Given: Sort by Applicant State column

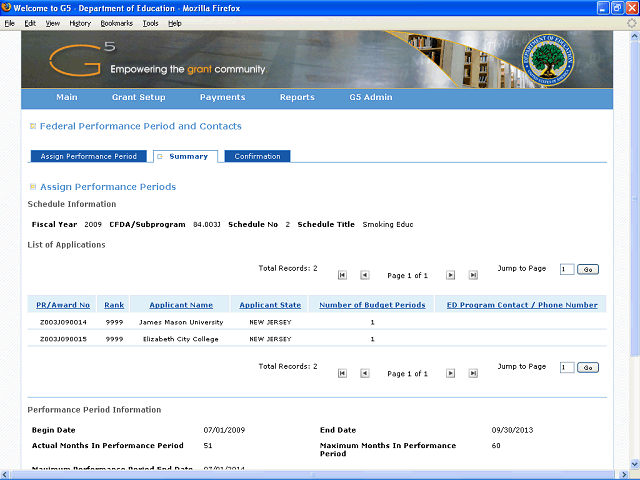Looking at the screenshot, I should tap(270, 305).
